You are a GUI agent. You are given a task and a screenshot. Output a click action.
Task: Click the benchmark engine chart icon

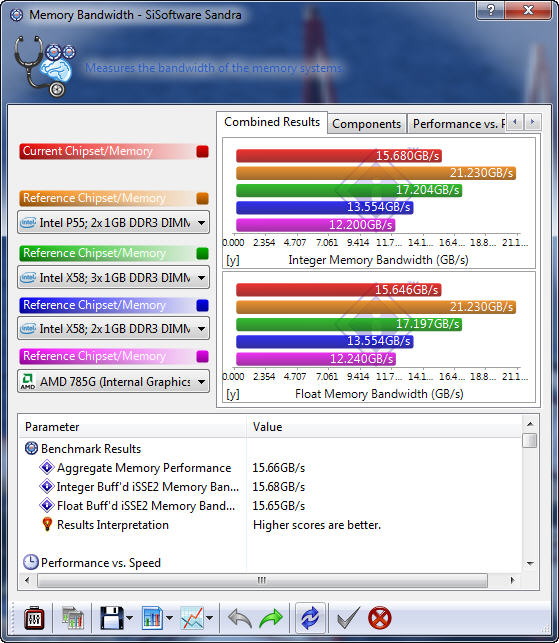pos(72,618)
